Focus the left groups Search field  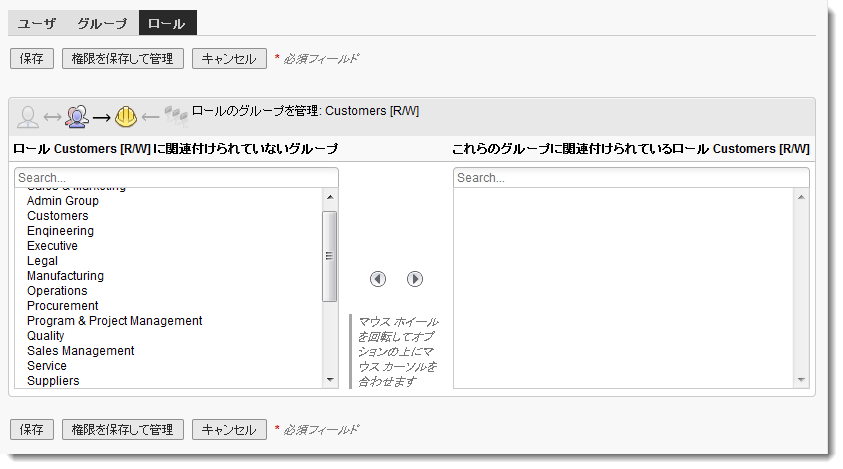176,178
